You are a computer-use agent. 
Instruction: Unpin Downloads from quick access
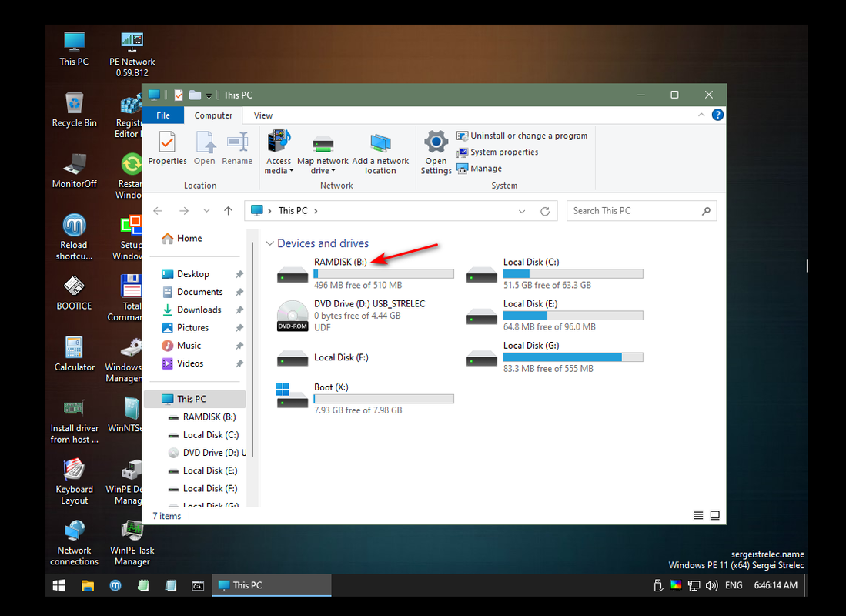[239, 310]
